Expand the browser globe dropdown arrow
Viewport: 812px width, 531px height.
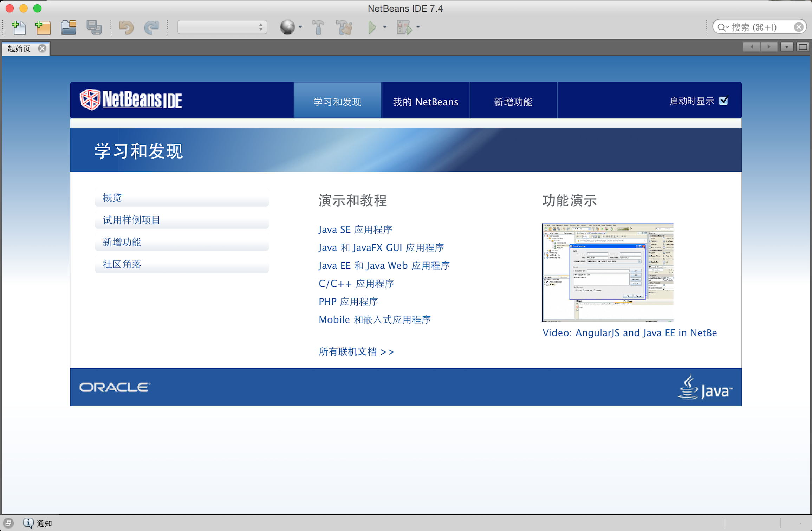[300, 27]
